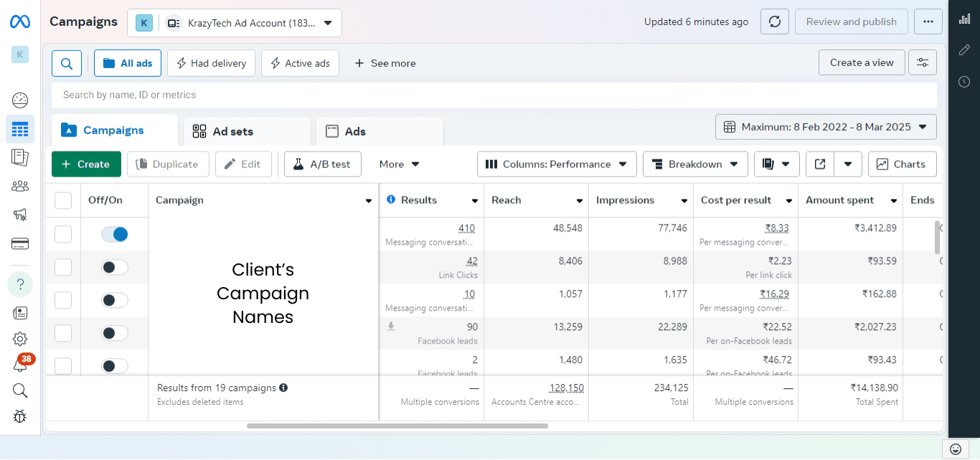980x460 pixels.
Task: Tick checkbox for the ₹3,412.89 campaign row
Action: (63, 234)
